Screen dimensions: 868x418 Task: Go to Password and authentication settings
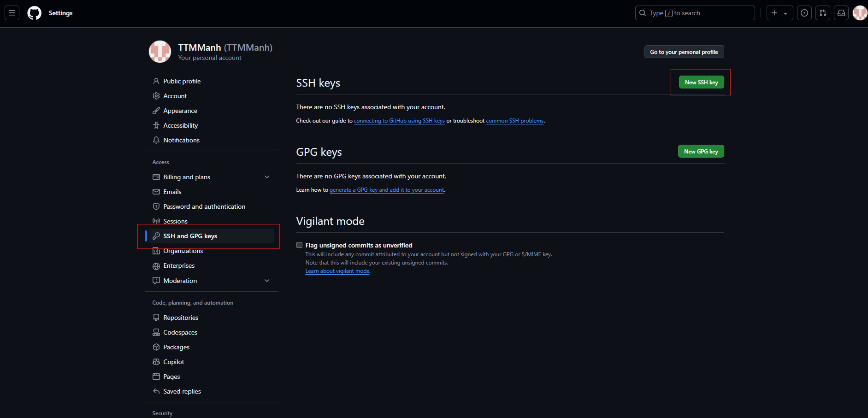click(x=204, y=206)
